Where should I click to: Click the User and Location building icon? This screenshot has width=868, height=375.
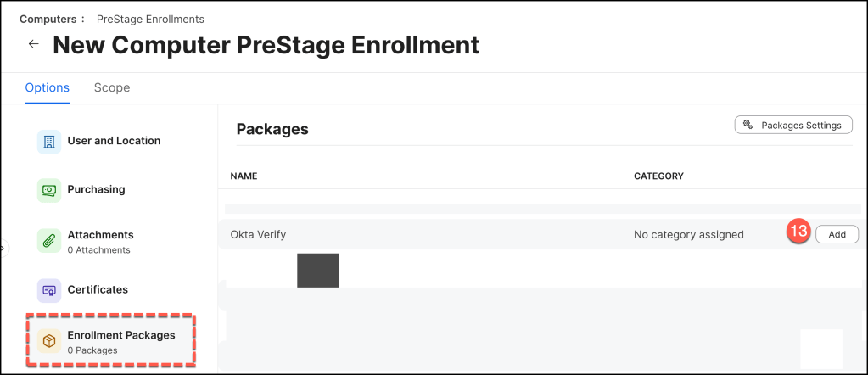pyautogui.click(x=49, y=142)
